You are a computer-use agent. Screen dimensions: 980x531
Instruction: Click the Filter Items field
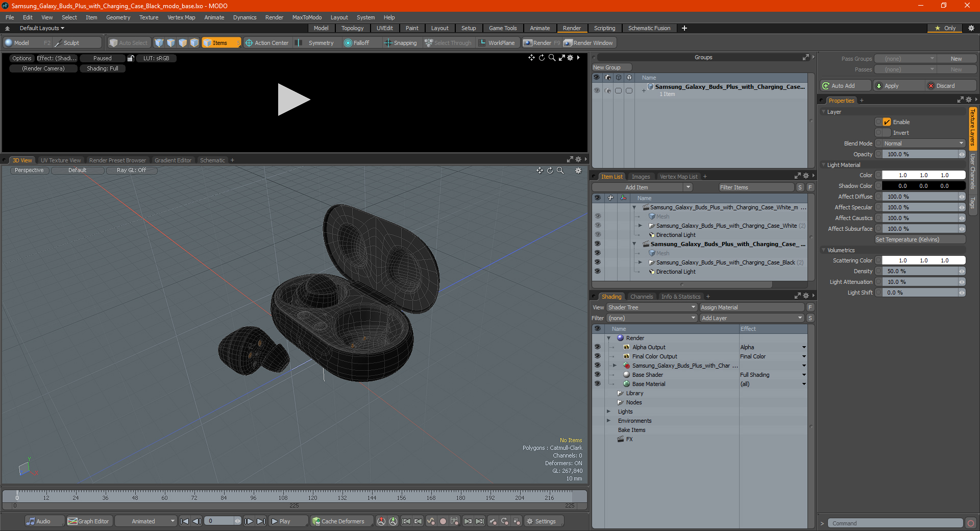tap(756, 187)
